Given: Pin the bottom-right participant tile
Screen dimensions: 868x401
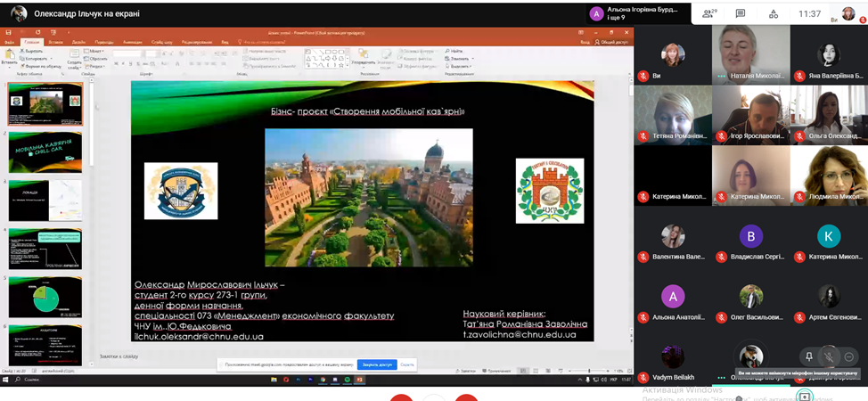Looking at the screenshot, I should pos(809,356).
